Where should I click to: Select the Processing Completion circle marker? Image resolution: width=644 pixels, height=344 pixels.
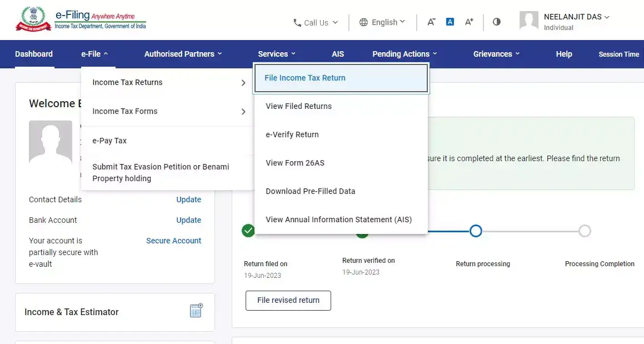584,230
